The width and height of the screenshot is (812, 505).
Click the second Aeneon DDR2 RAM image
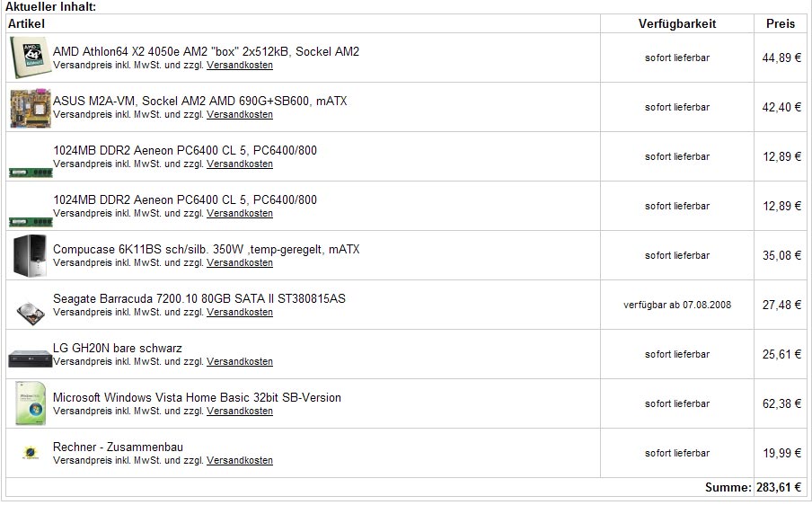(x=30, y=221)
